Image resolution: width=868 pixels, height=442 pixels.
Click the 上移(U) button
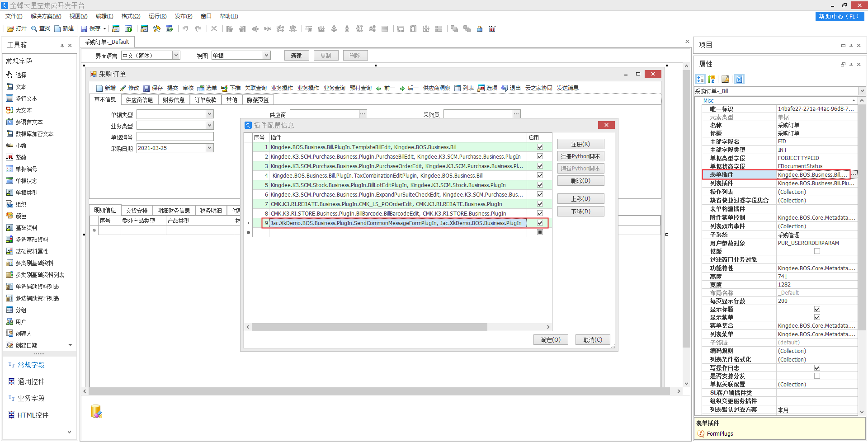point(580,199)
